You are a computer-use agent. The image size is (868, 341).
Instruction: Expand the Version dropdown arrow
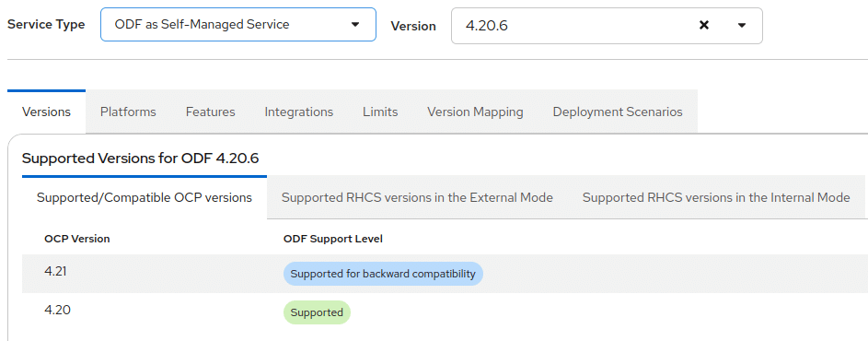(742, 26)
